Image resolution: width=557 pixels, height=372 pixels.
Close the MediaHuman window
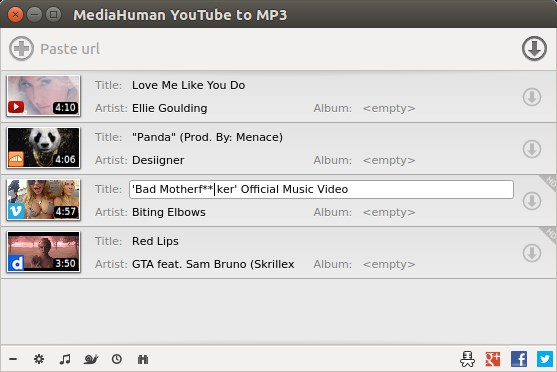(x=15, y=15)
